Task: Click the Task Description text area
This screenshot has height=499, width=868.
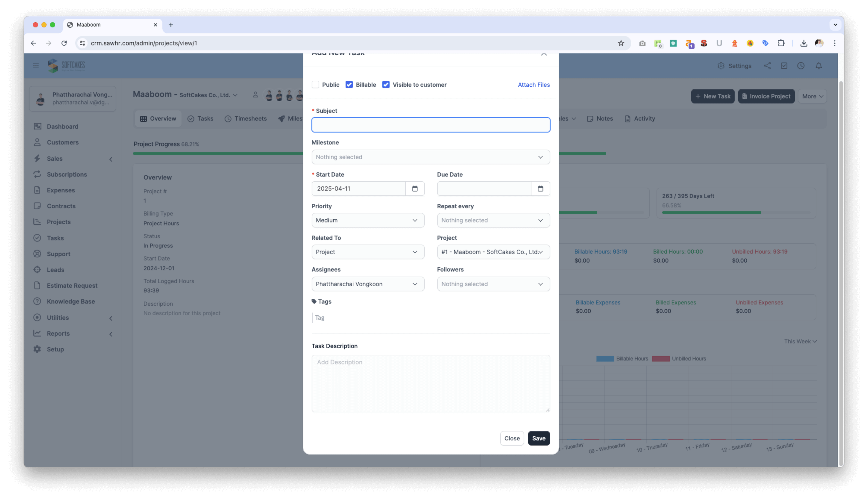Action: click(x=431, y=384)
